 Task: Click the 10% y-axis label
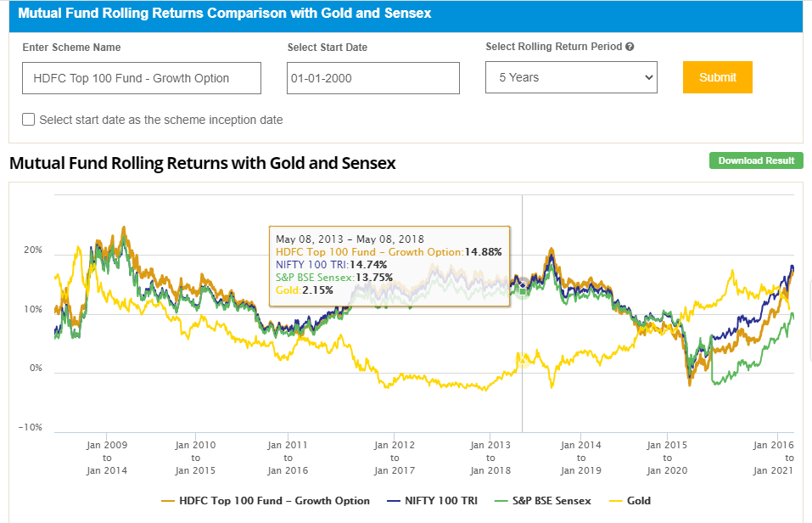pyautogui.click(x=33, y=309)
